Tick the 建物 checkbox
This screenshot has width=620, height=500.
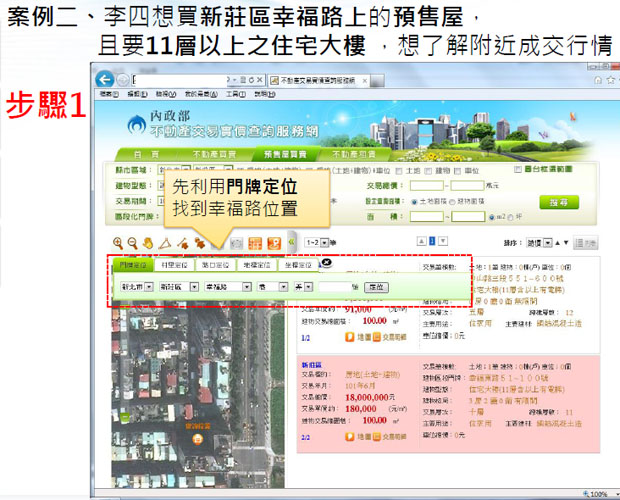pos(428,171)
